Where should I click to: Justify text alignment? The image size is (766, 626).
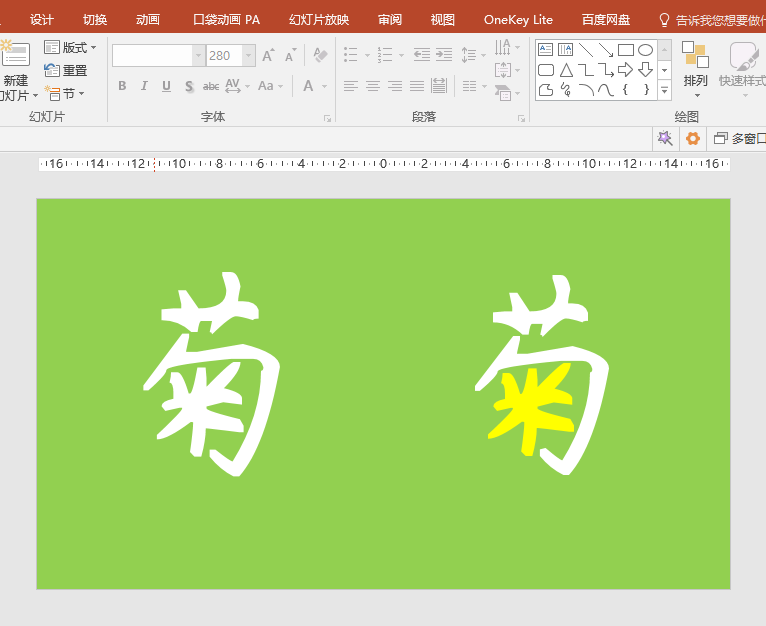pos(417,86)
